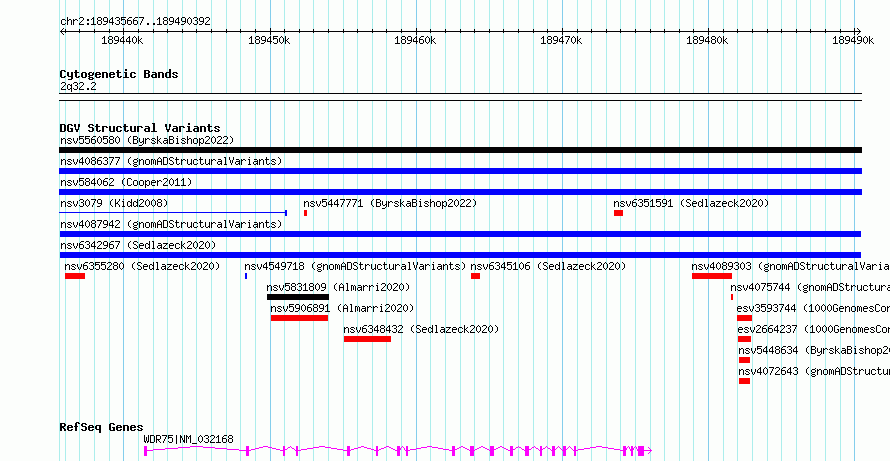Click the Cytogenetic Bands track heading
890x461 pixels.
119,74
